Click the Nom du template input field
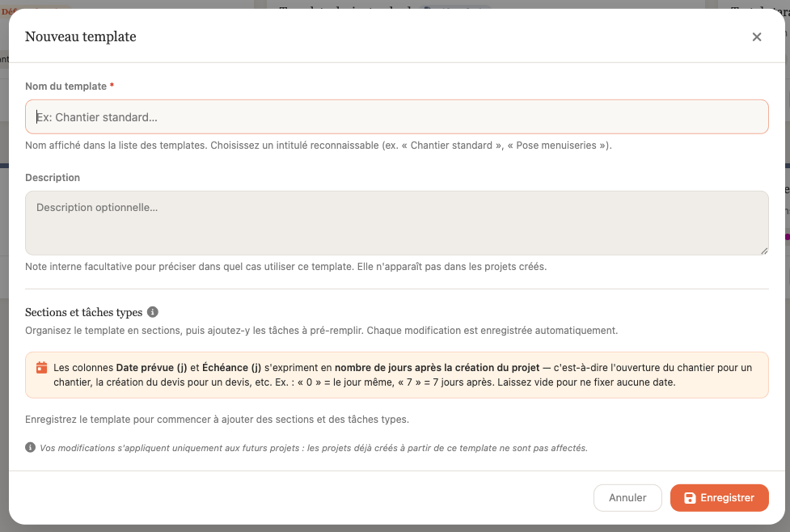The image size is (790, 532). click(x=396, y=117)
